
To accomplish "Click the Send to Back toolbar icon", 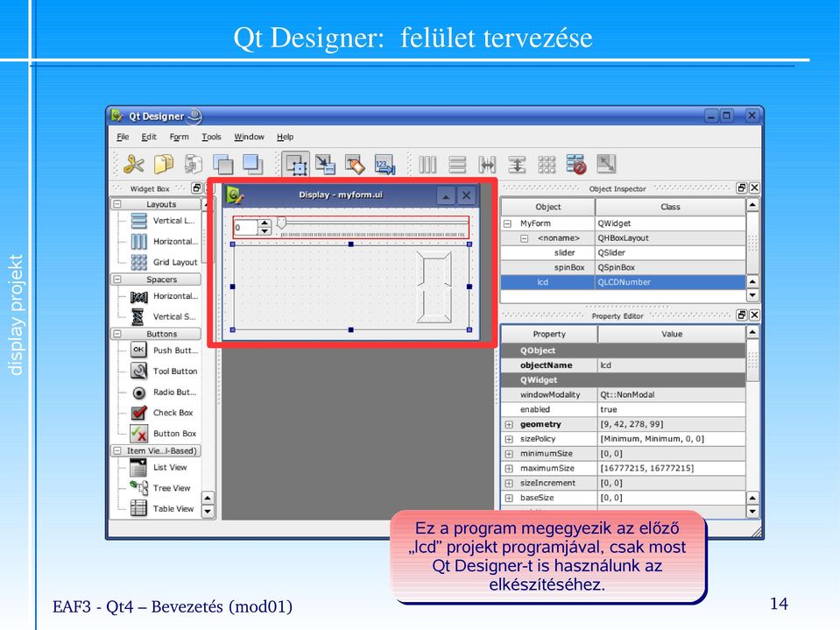I will coord(222,164).
